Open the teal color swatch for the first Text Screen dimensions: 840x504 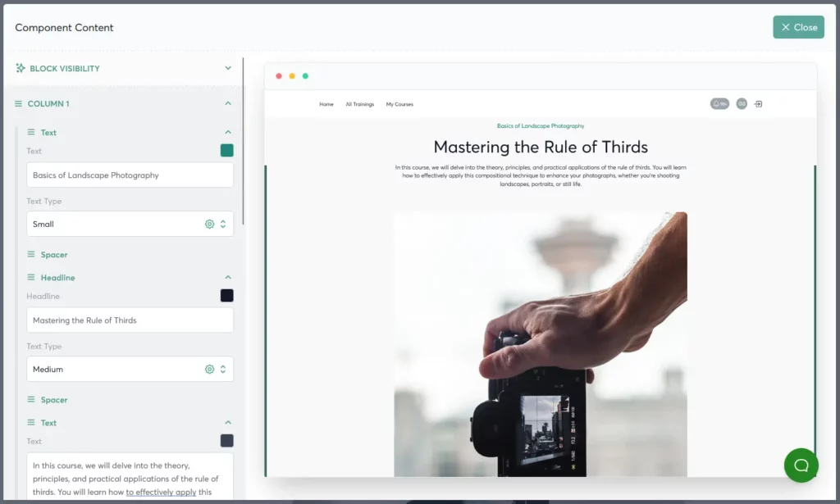[x=226, y=151]
